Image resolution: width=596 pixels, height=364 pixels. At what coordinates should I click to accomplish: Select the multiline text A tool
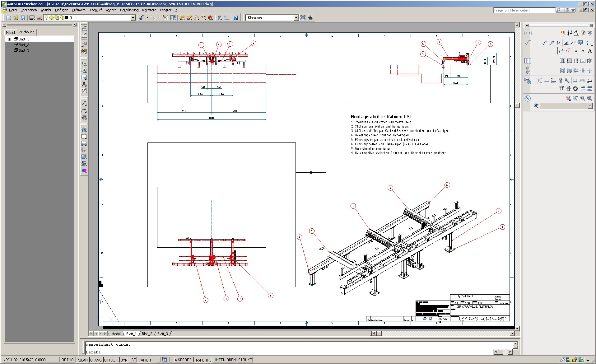tap(84, 84)
